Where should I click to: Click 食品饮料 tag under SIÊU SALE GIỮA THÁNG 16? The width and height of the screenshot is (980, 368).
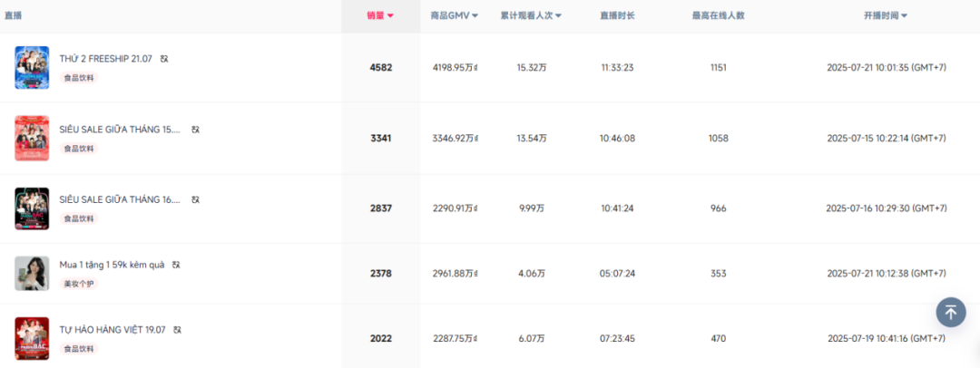[x=79, y=218]
